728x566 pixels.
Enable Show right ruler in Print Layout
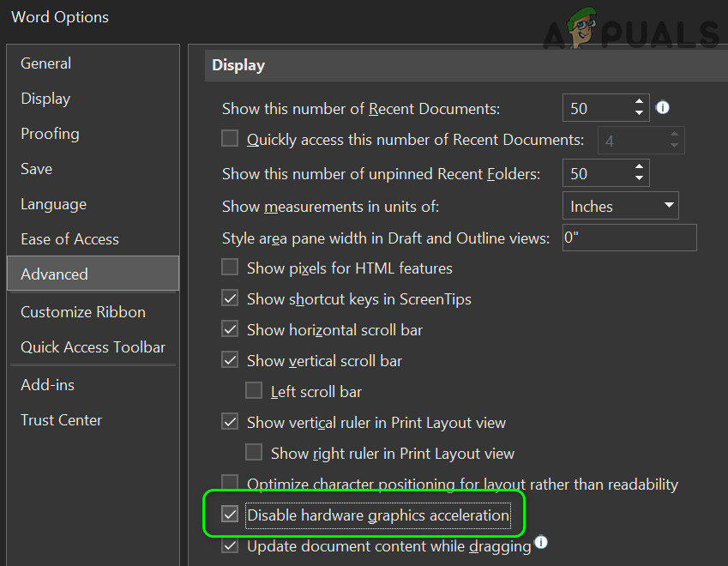254,452
